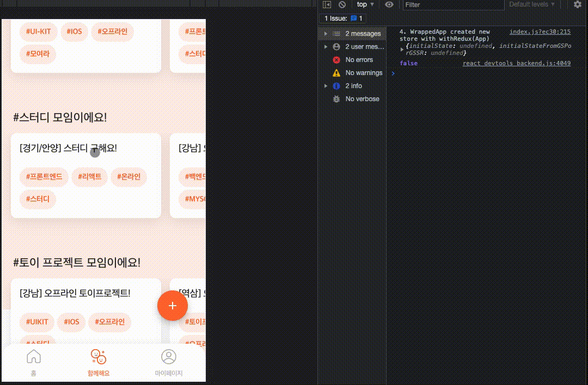Viewport: 588px width, 385px height.
Task: Click the #UI-KIT tag chip
Action: [38, 32]
